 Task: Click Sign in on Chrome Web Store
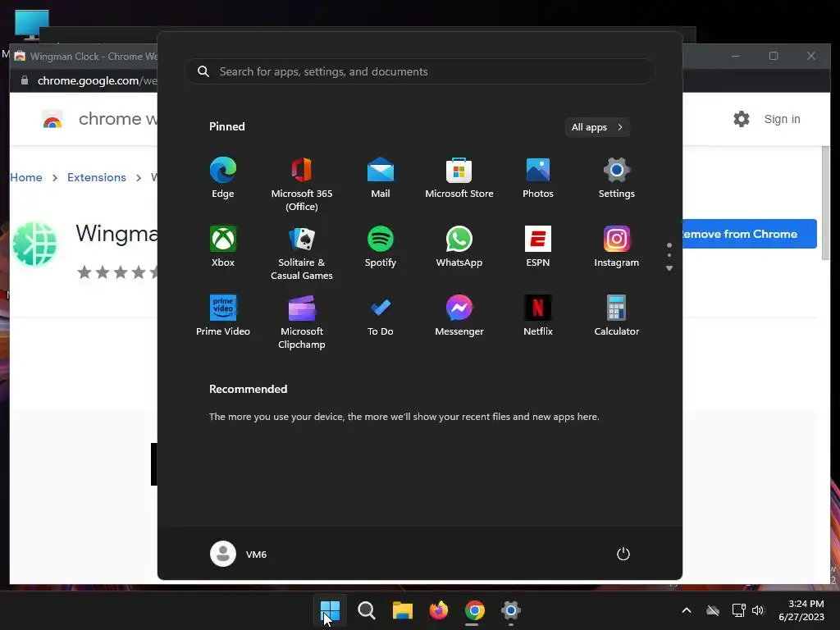tap(782, 119)
